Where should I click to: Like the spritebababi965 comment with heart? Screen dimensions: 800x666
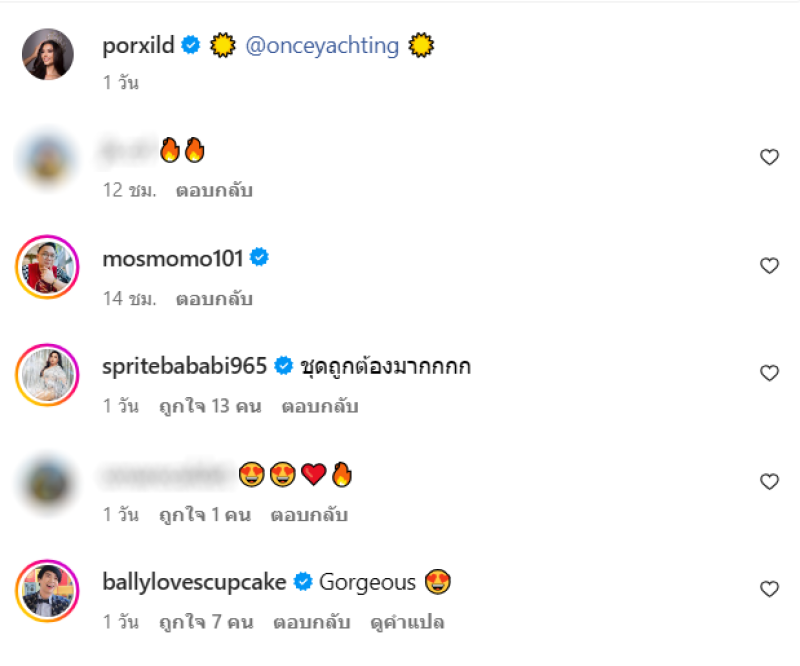pyautogui.click(x=769, y=373)
